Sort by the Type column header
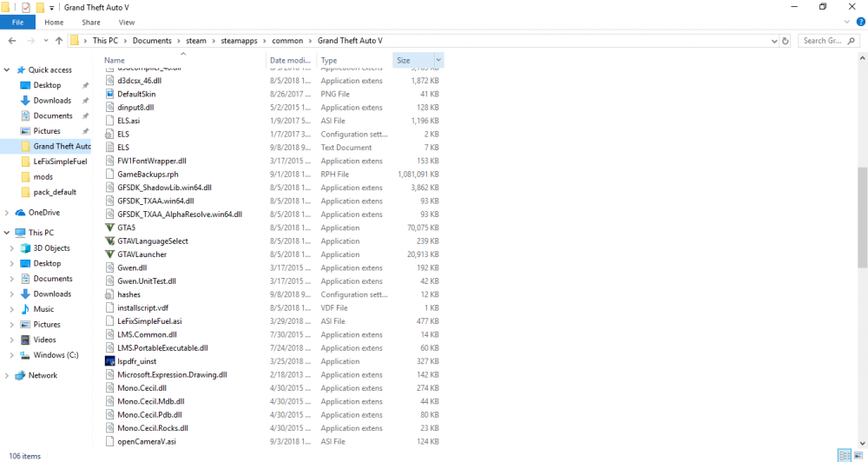The image size is (868, 462). [x=354, y=60]
